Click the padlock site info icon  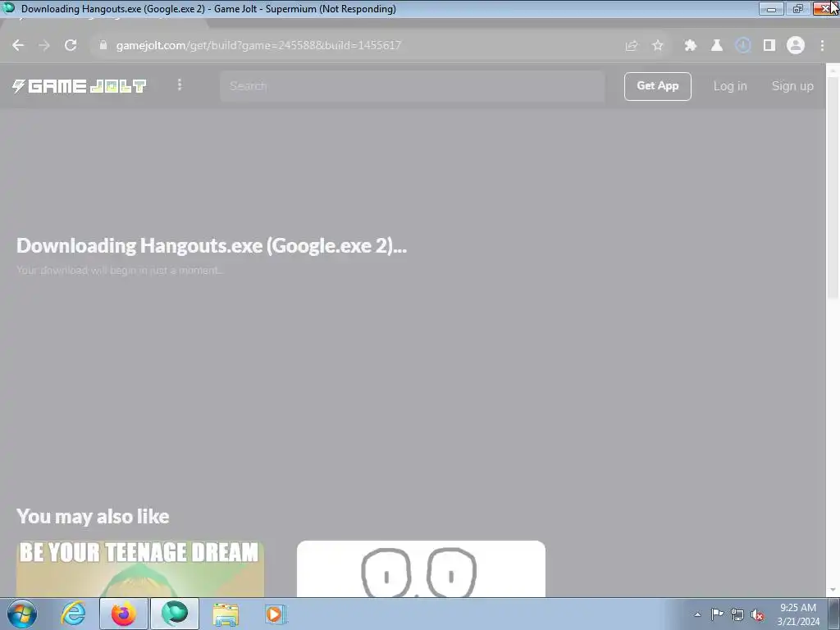(103, 46)
